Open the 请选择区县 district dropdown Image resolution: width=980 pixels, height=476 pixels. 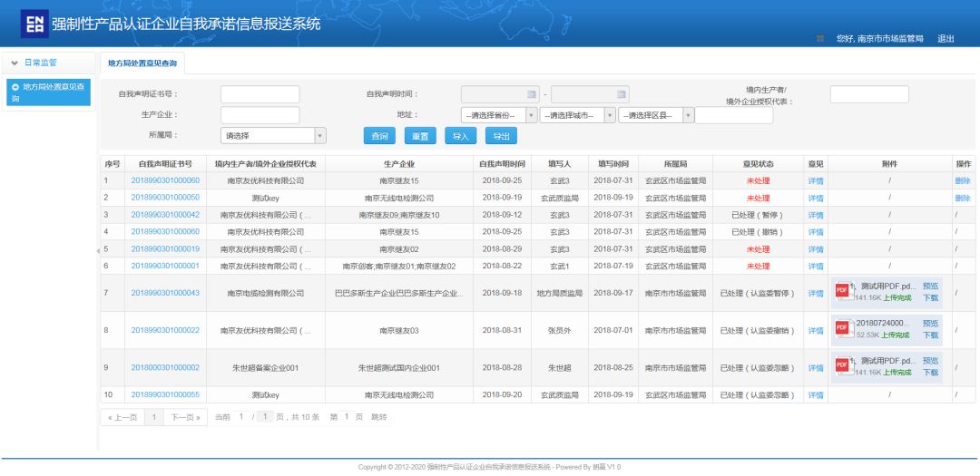click(688, 115)
